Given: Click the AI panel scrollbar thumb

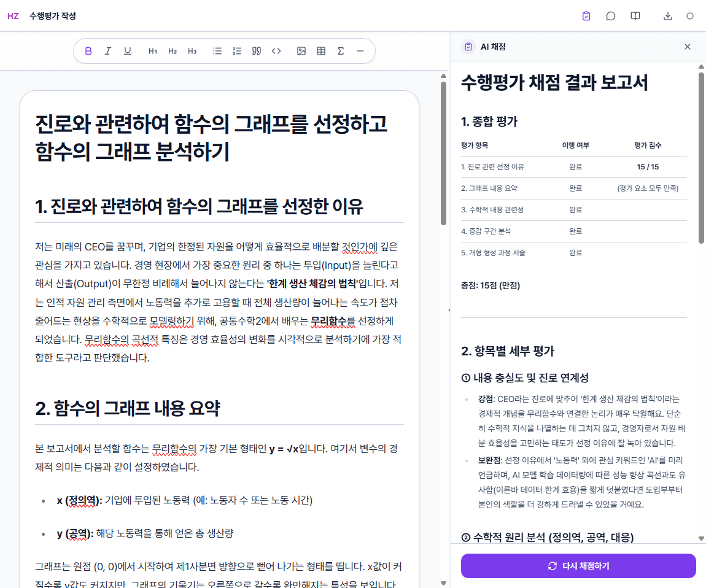Looking at the screenshot, I should tap(701, 158).
